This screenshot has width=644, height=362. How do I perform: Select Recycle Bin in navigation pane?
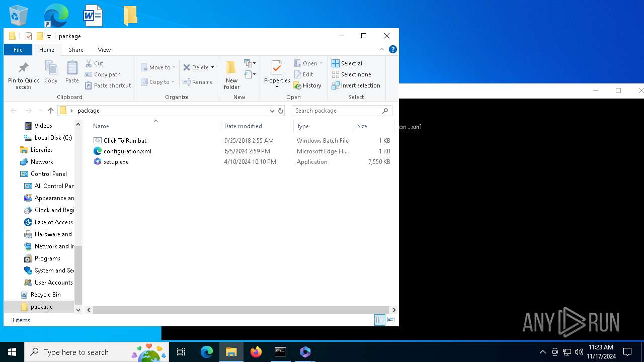[45, 295]
